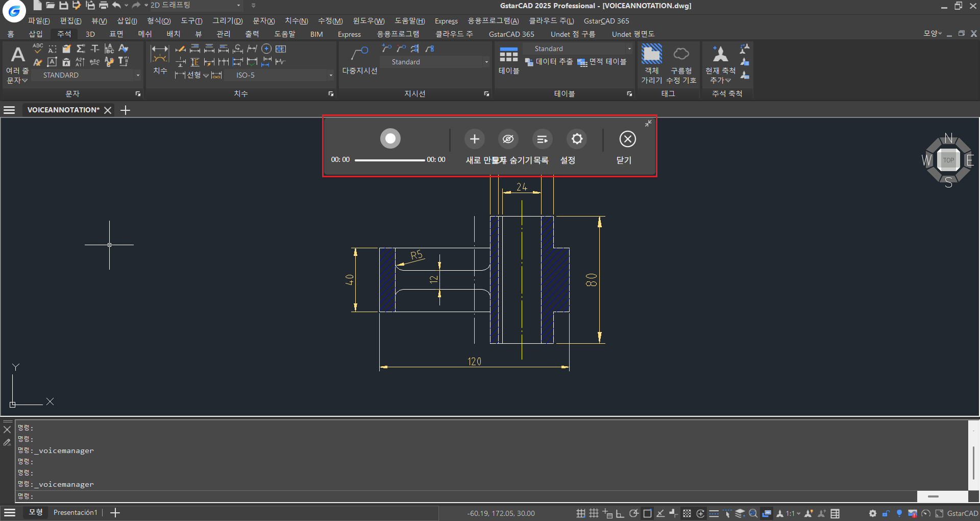Click the center mark circle icon
Viewport: 980px width, 521px height.
[x=266, y=49]
